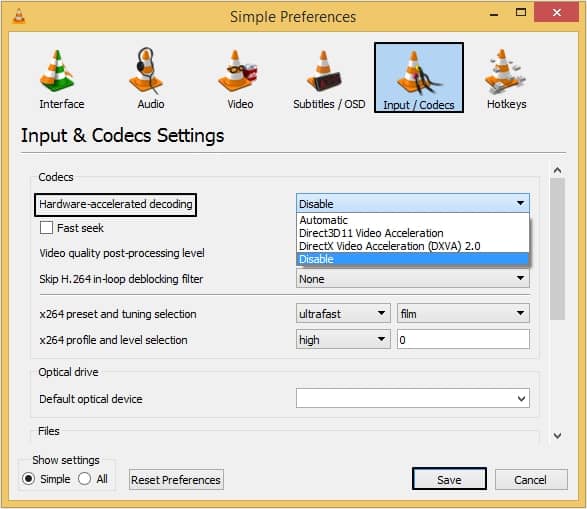587x509 pixels.
Task: Click the Save button
Action: (449, 479)
